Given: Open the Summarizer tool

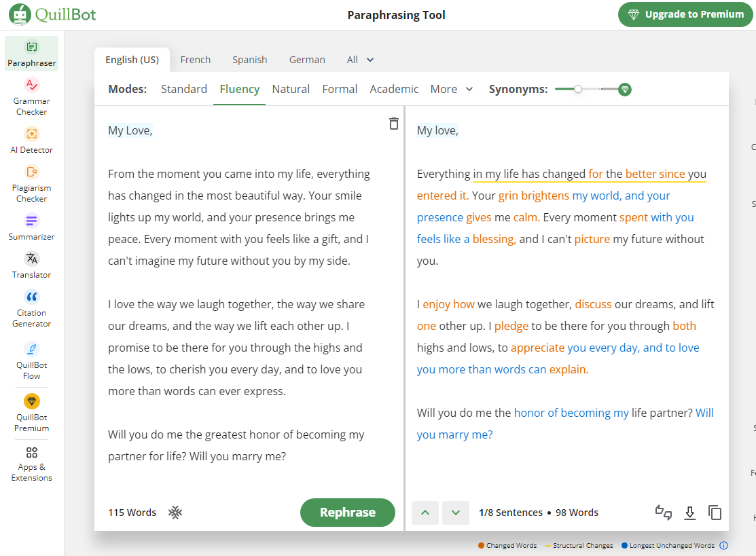Looking at the screenshot, I should (x=31, y=226).
